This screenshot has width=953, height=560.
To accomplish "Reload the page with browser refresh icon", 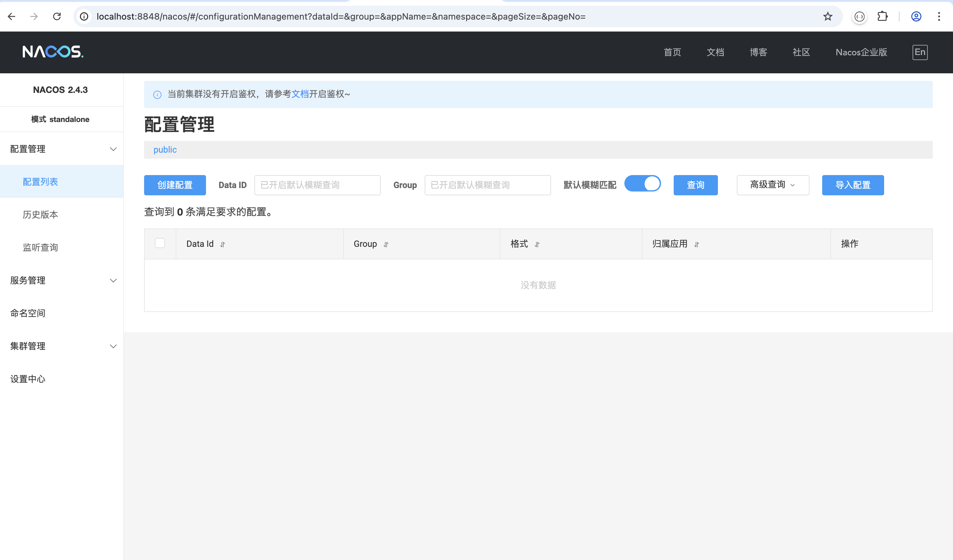I will point(57,16).
